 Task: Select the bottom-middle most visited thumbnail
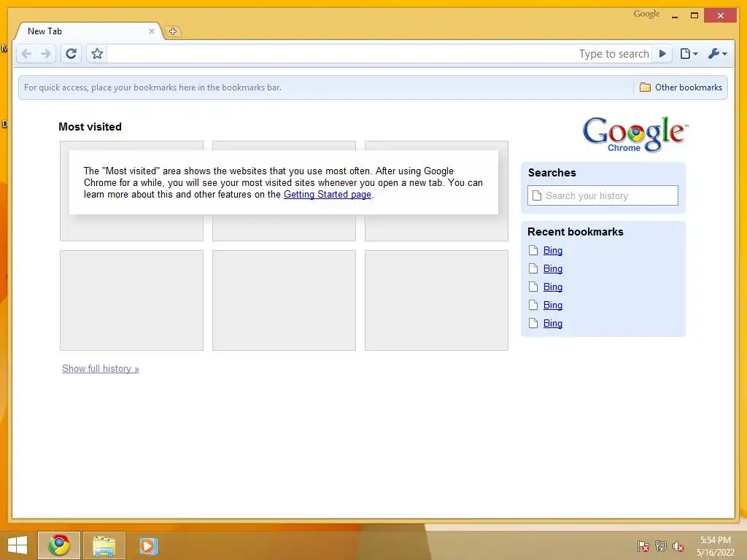(284, 300)
